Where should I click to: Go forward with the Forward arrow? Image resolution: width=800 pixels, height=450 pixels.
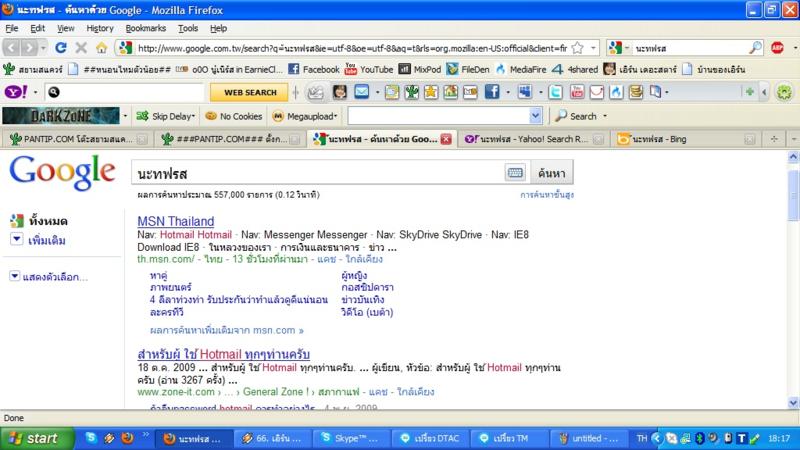(x=30, y=48)
